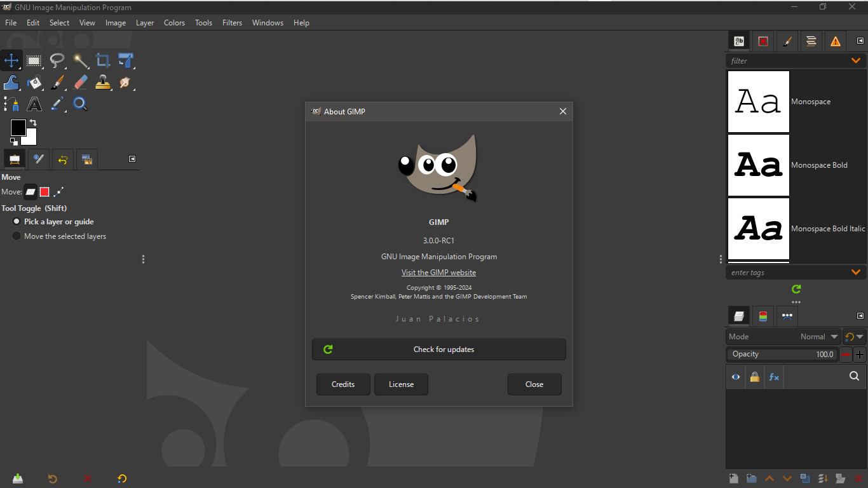This screenshot has width=868, height=488.
Task: Select the Monospace font thumbnail
Action: tap(759, 102)
